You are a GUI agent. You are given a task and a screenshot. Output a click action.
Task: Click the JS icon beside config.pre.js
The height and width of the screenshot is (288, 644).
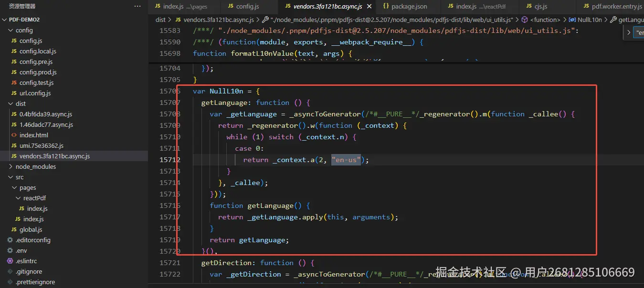pyautogui.click(x=14, y=62)
